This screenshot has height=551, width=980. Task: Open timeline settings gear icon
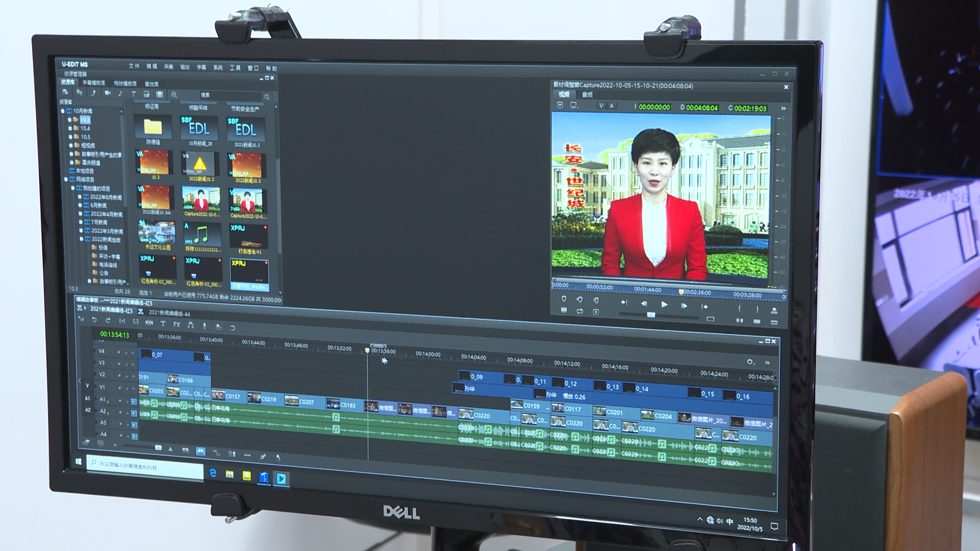[750, 362]
